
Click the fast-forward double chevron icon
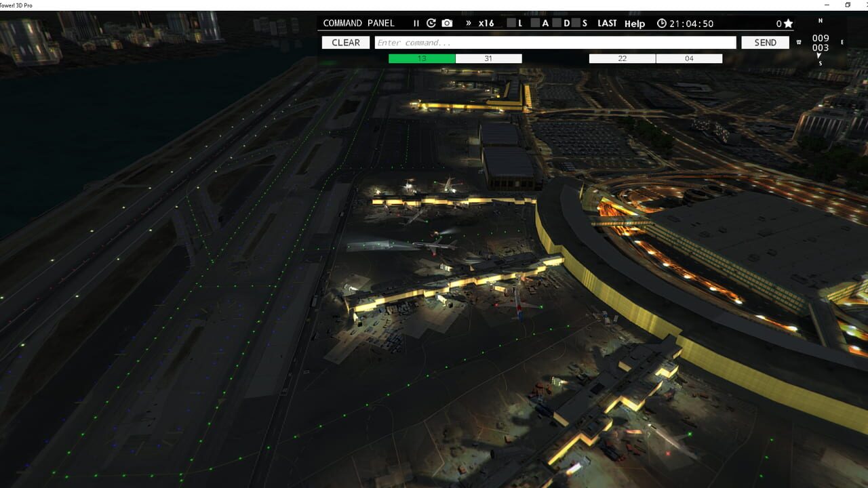click(468, 23)
